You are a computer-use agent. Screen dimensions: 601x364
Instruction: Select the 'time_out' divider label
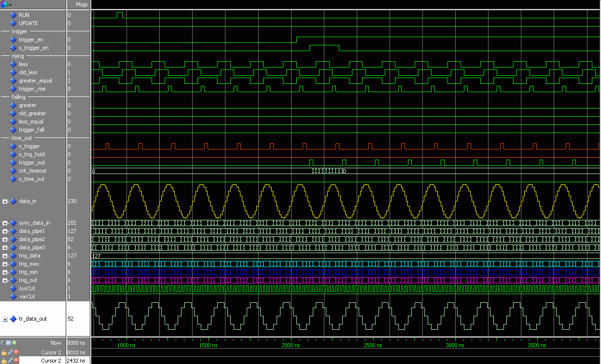(22, 138)
